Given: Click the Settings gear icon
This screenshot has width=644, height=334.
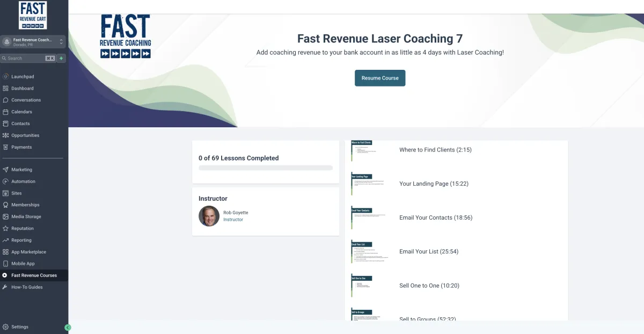Looking at the screenshot, I should point(5,327).
